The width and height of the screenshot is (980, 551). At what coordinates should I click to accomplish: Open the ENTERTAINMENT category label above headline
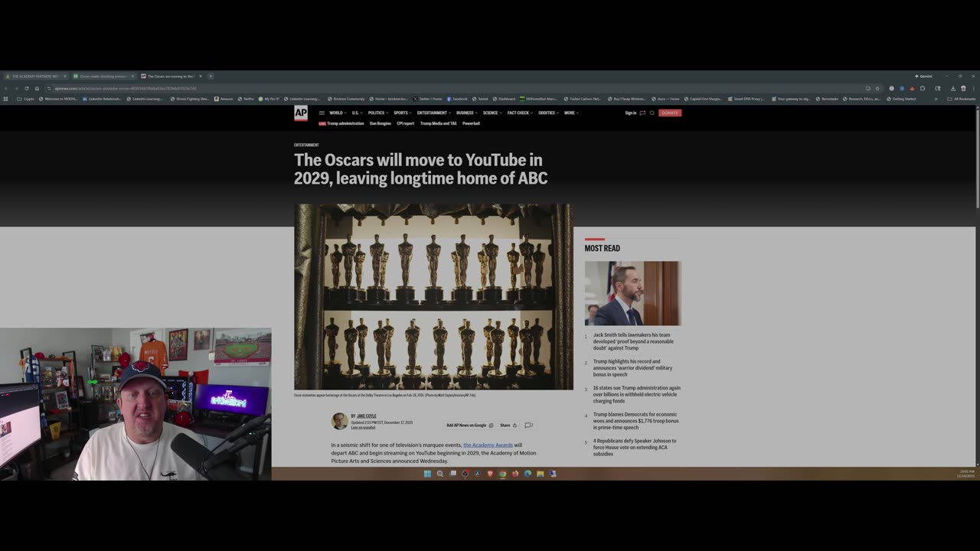pyautogui.click(x=306, y=145)
